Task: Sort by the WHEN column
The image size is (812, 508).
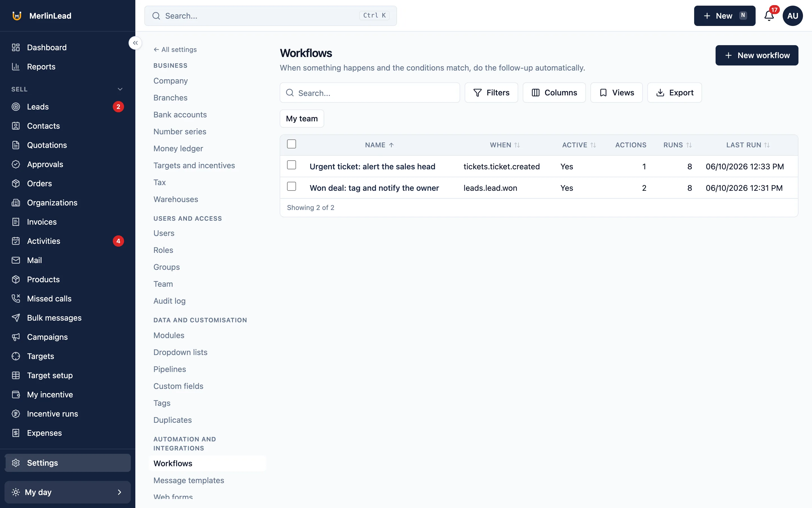Action: pyautogui.click(x=505, y=145)
